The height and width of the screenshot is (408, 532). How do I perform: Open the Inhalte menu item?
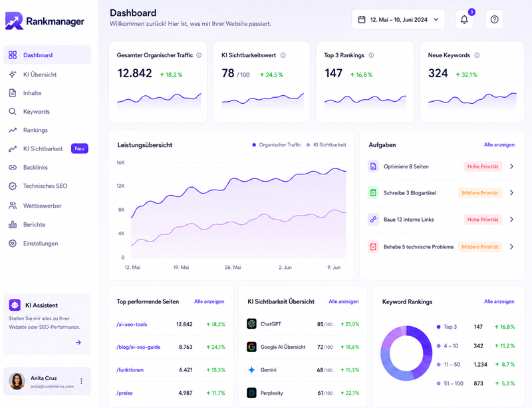coord(47,93)
